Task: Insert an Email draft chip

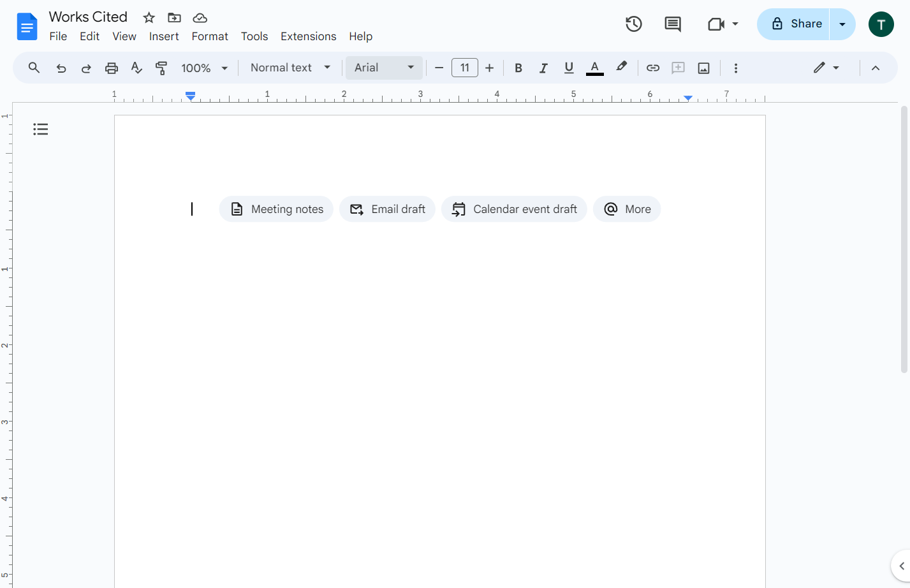Action: tap(387, 209)
